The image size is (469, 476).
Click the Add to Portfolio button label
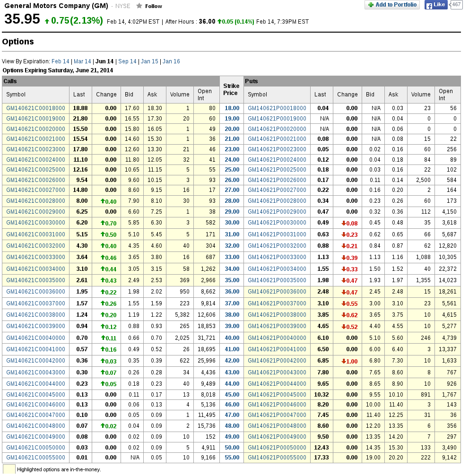(x=396, y=5)
